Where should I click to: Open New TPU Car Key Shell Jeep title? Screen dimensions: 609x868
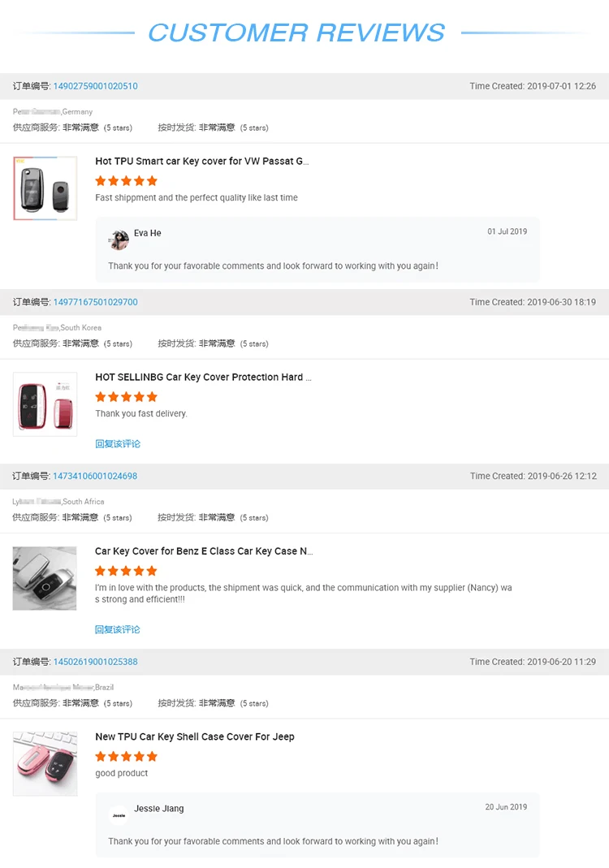pyautogui.click(x=195, y=737)
